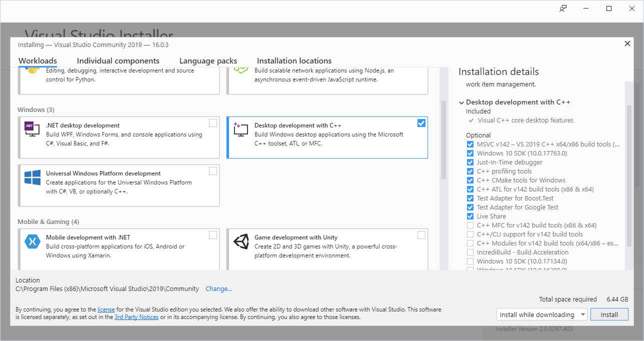Screen dimensions: 644x341
Task: Enable the .NET desktop development workload checkbox
Action: coord(213,123)
